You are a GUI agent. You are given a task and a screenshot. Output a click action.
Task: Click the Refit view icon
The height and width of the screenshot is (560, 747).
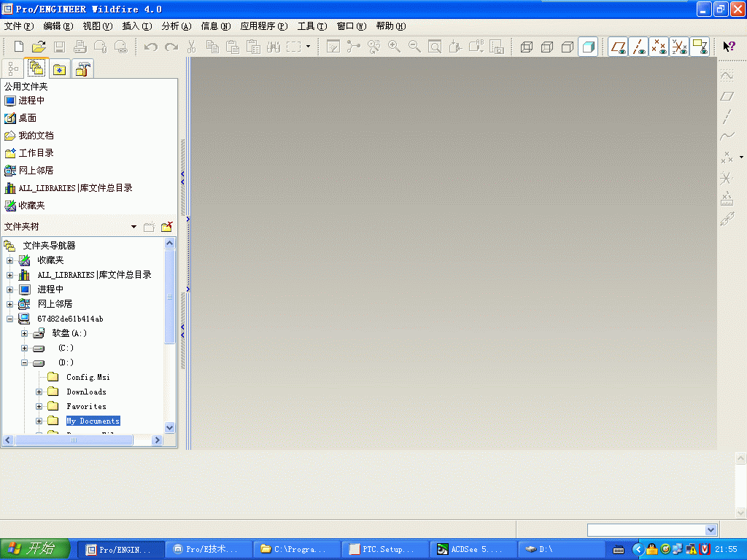[x=435, y=46]
